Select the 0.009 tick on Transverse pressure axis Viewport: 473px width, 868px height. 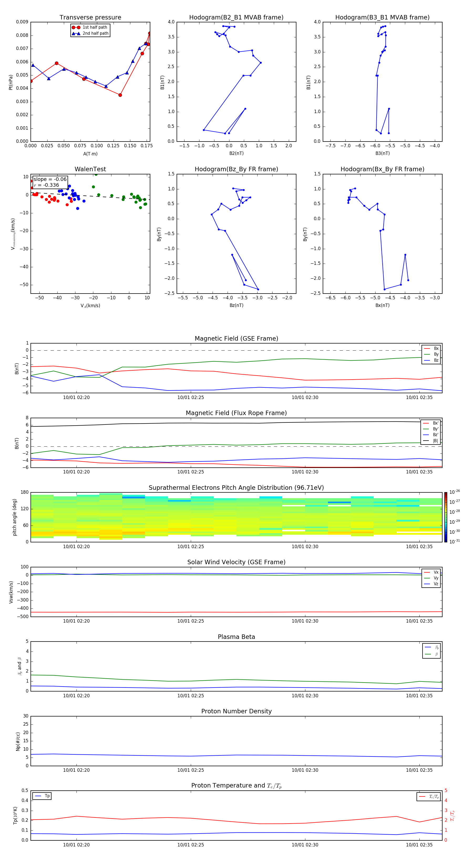click(x=22, y=22)
